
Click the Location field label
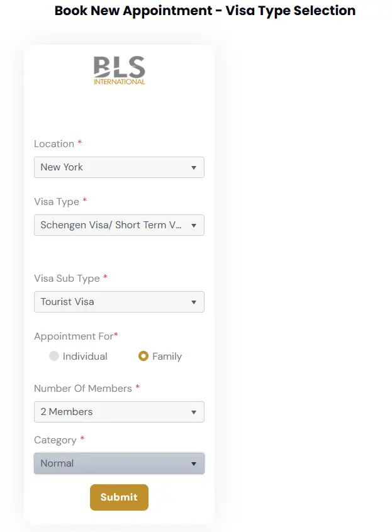54,144
